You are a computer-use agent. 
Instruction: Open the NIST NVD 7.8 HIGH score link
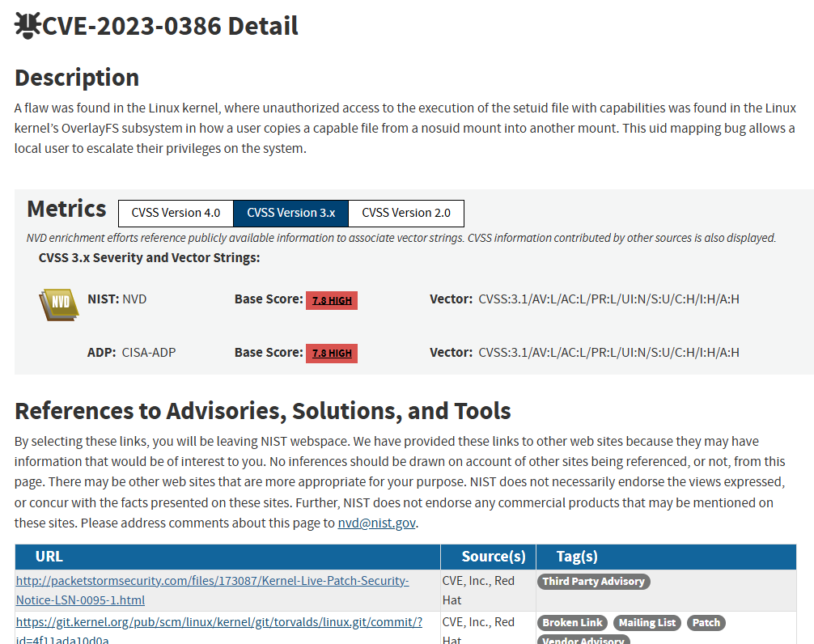pyautogui.click(x=332, y=300)
